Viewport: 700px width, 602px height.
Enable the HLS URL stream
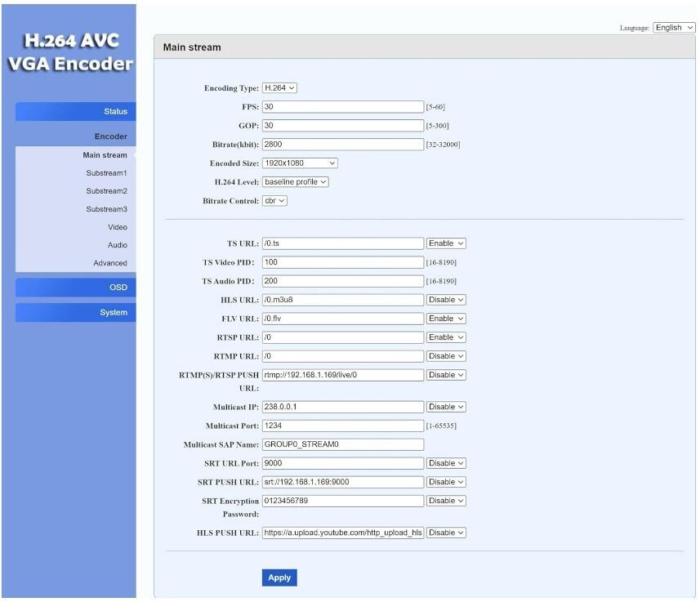coord(446,300)
